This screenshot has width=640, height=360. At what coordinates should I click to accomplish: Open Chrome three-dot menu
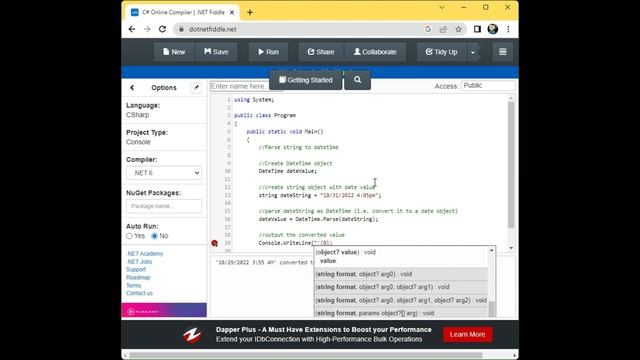[x=508, y=29]
